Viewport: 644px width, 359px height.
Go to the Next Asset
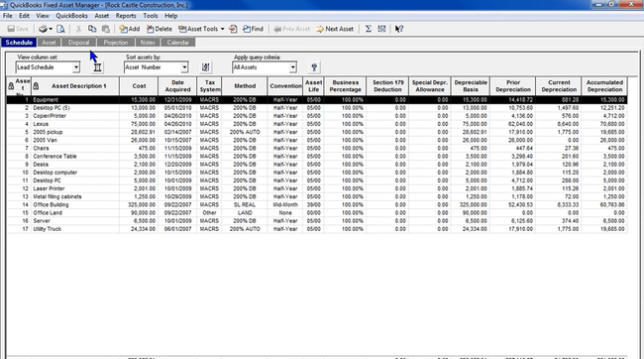335,29
